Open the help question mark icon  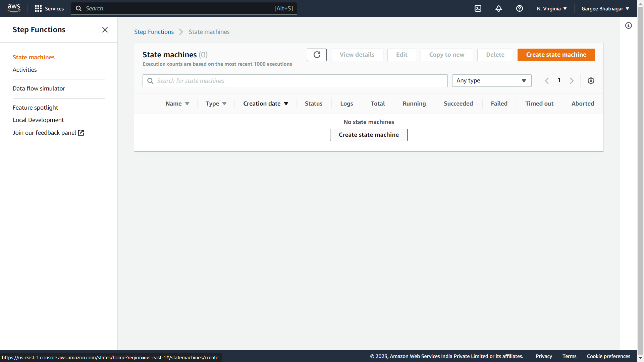pyautogui.click(x=520, y=8)
